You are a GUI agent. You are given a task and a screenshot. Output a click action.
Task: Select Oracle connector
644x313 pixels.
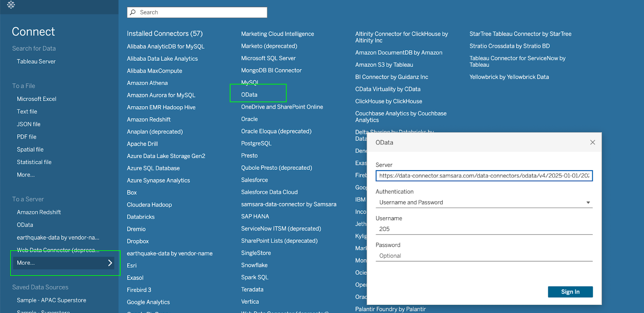[249, 119]
